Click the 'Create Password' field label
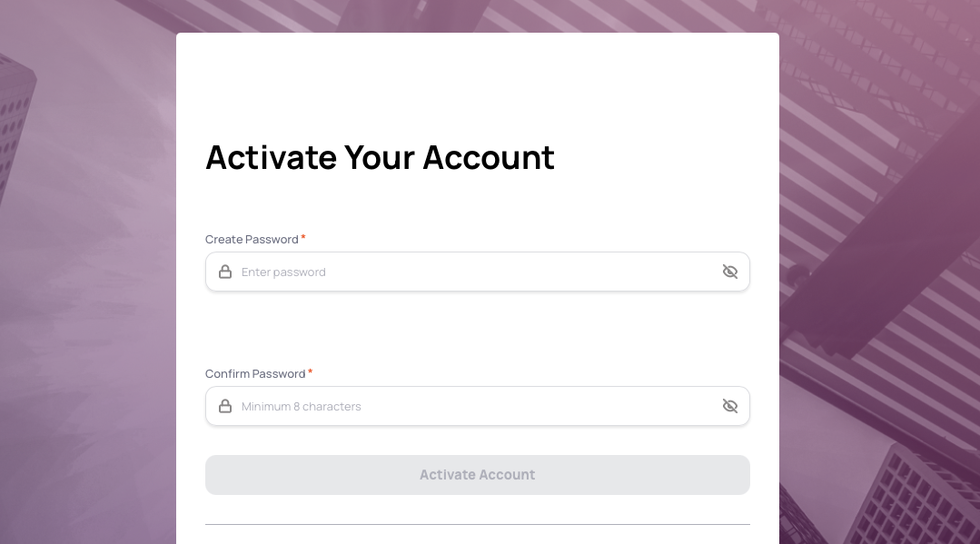980x544 pixels. point(252,240)
